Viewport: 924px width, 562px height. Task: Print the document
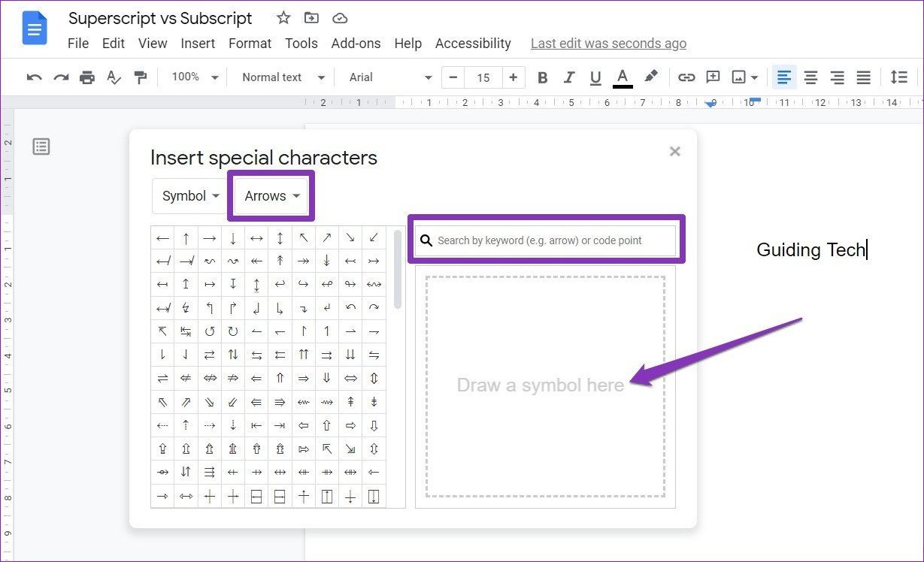[x=87, y=77]
